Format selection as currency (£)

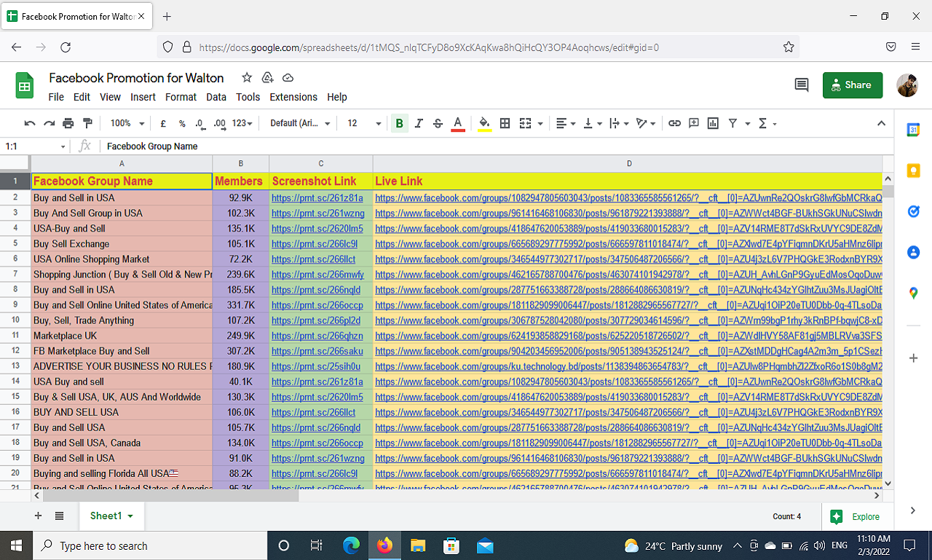(163, 124)
